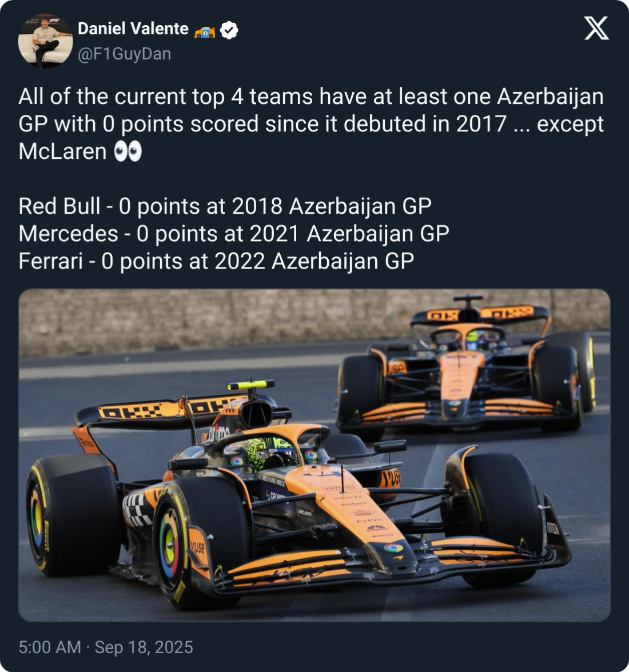
Task: Open the @F1GuyDan handle link
Action: click(x=124, y=54)
